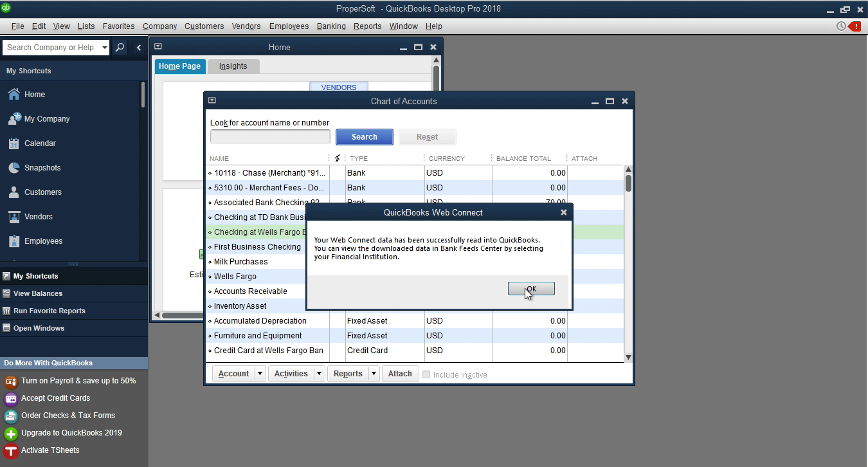Open Vendors in the sidebar
Image resolution: width=868 pixels, height=467 pixels.
coord(30,216)
